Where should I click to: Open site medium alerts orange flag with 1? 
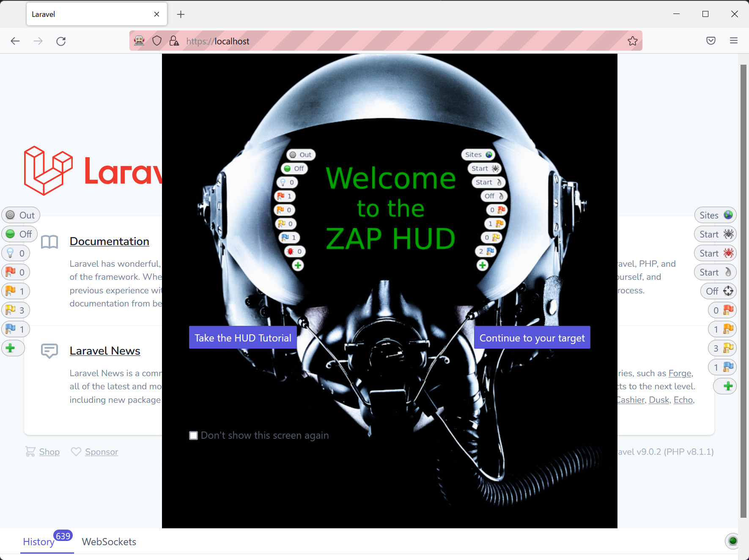(x=722, y=329)
